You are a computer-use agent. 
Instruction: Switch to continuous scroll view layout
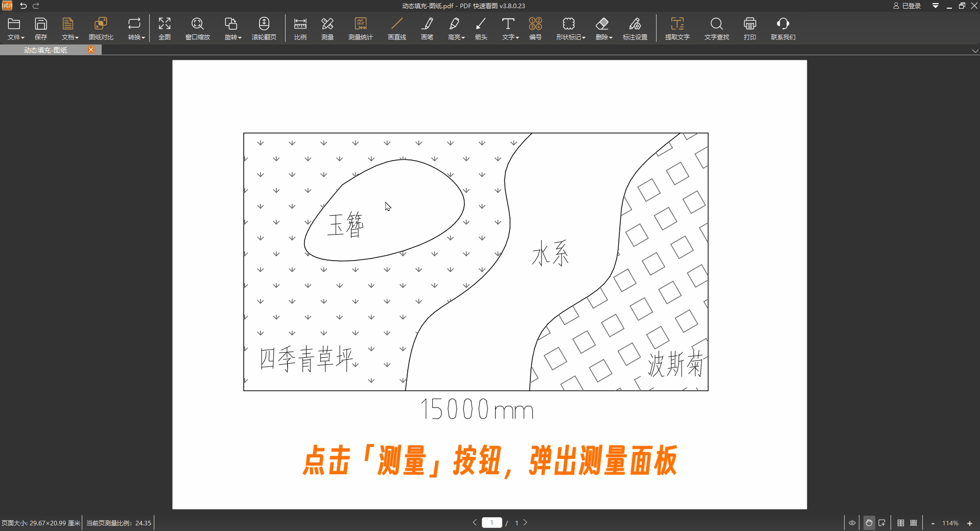click(914, 523)
